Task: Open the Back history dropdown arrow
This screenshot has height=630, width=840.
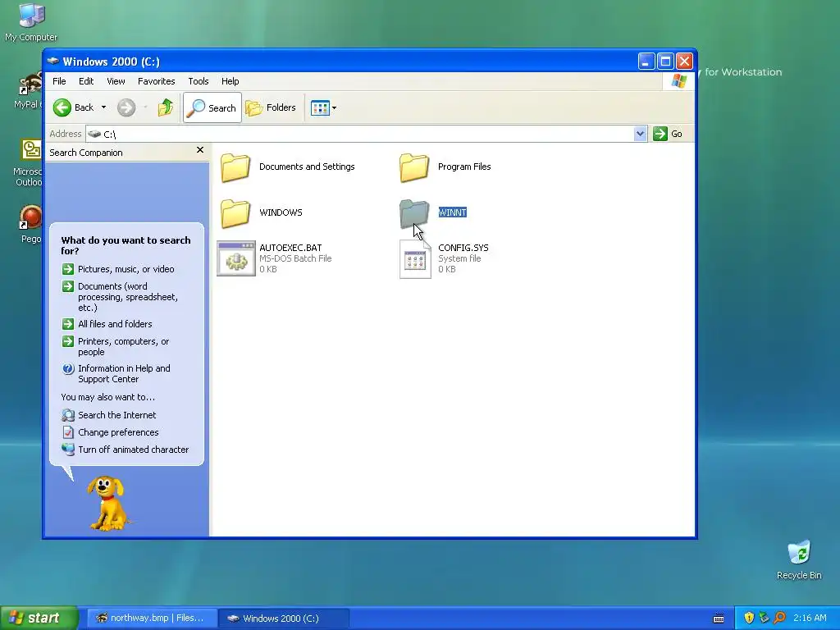Action: (x=104, y=107)
